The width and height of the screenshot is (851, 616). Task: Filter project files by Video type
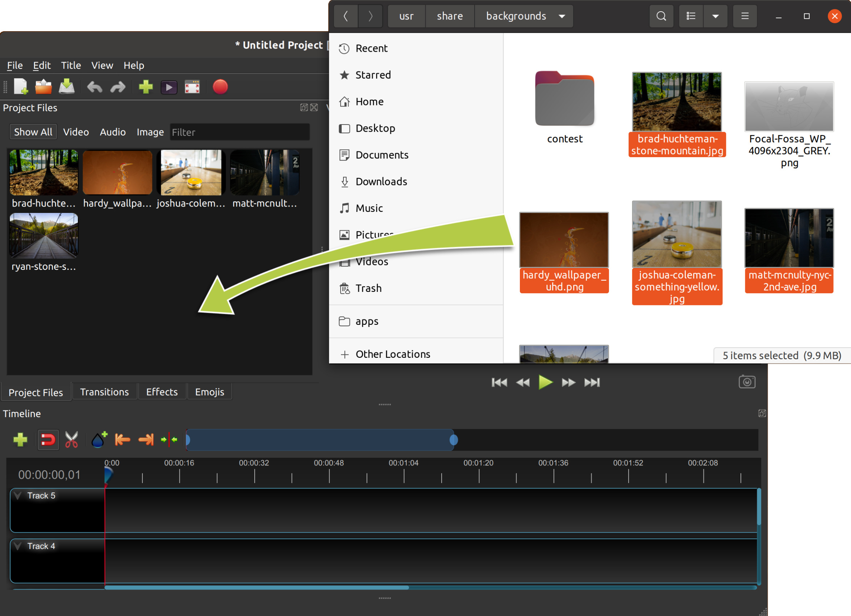click(75, 132)
